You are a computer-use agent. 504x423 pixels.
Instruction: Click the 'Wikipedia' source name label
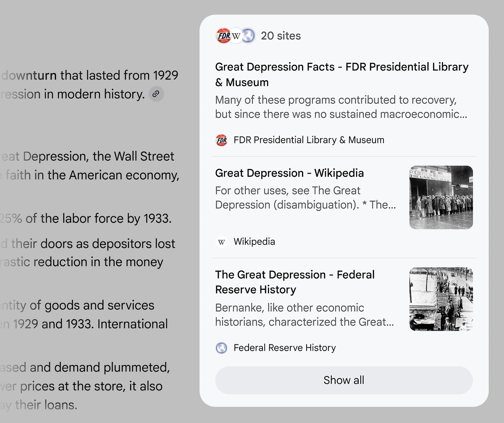coord(255,242)
